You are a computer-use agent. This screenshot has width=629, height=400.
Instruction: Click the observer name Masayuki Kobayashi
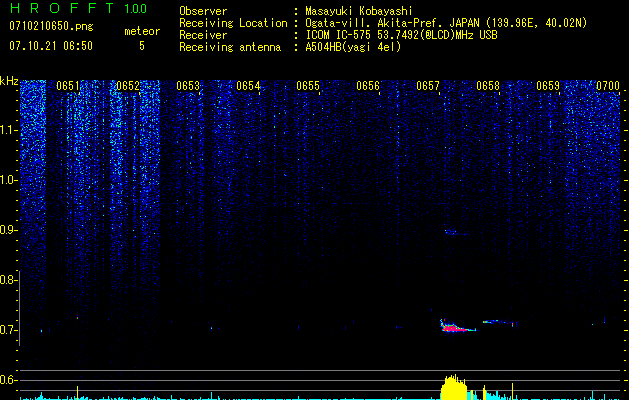(359, 11)
